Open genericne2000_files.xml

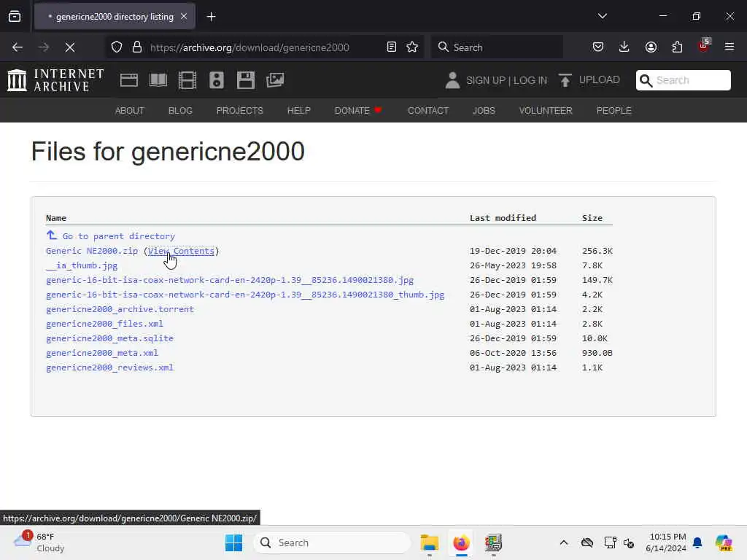(104, 324)
